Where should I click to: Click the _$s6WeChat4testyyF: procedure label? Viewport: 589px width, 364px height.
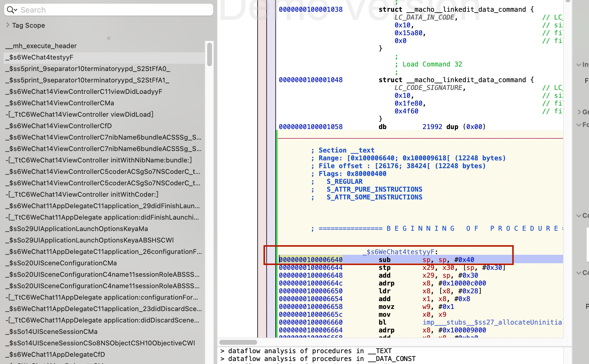(x=400, y=252)
